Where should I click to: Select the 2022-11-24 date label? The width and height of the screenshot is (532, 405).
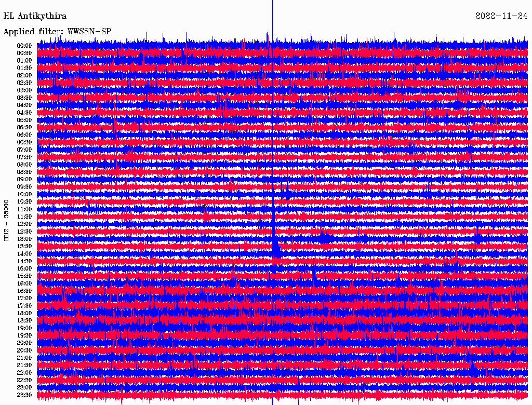[501, 16]
